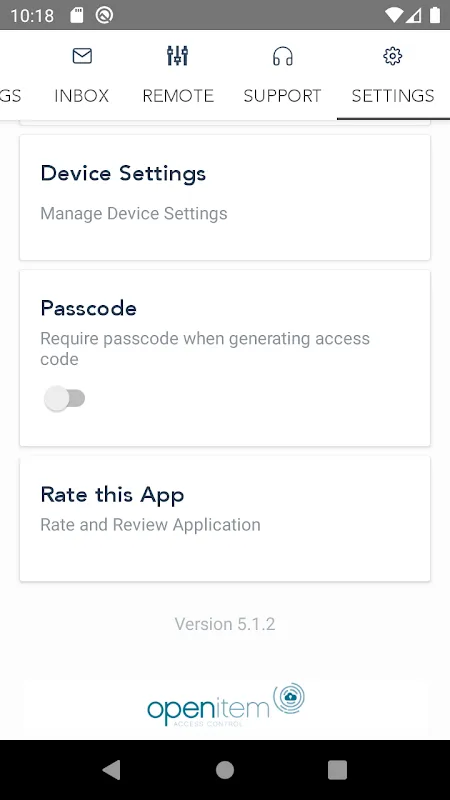Tap Rate and Review Application text
The height and width of the screenshot is (800, 450).
point(151,524)
